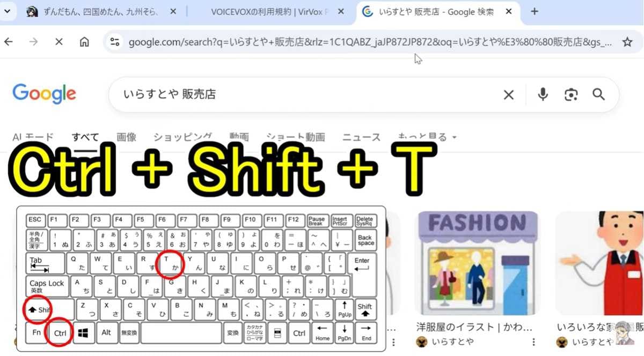The image size is (644, 356).
Task: Stop loading the page with X button
Action: 59,42
